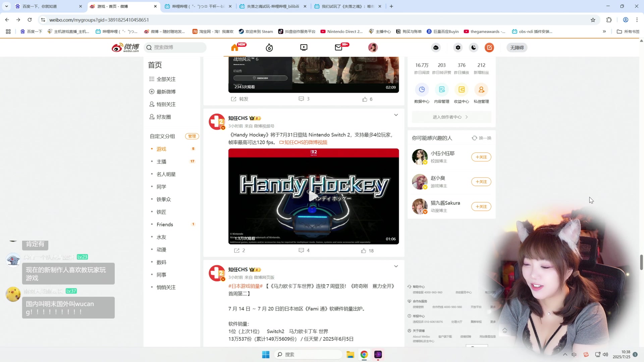The image size is (644, 362).
Task: Open File Explorer on taskbar
Action: (350, 355)
